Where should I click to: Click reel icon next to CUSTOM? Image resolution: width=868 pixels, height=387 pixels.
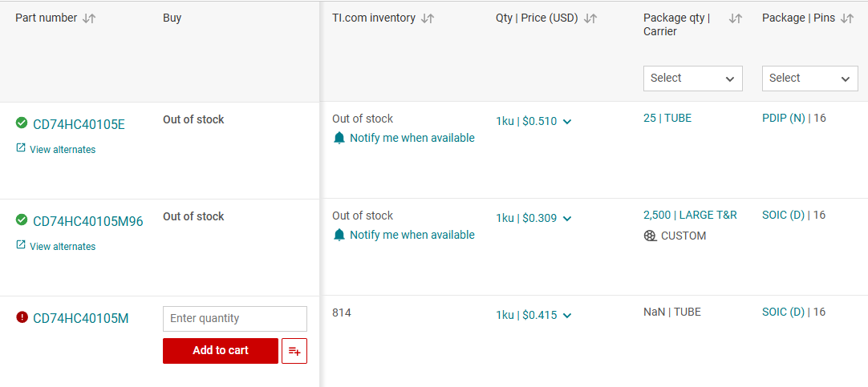(650, 236)
